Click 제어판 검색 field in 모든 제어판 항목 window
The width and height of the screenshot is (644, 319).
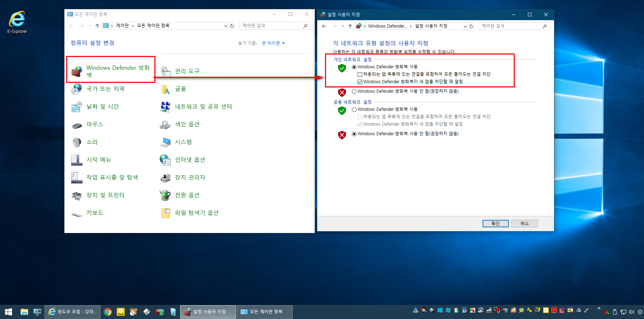pos(274,26)
